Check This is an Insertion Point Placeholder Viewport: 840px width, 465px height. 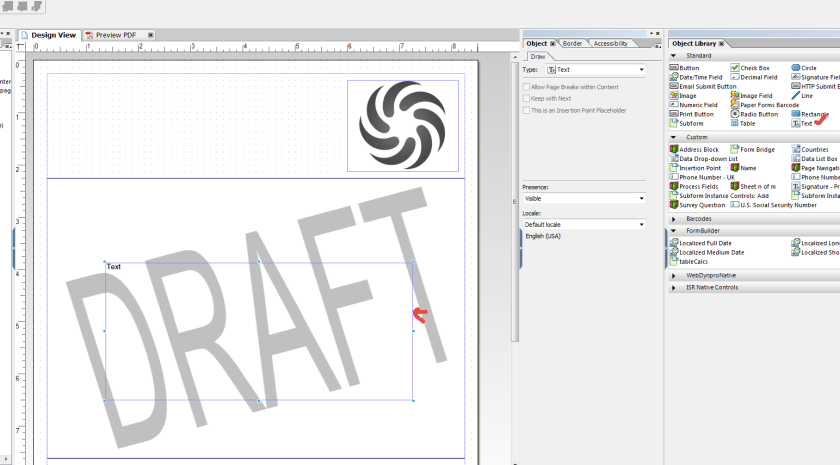pyautogui.click(x=527, y=110)
